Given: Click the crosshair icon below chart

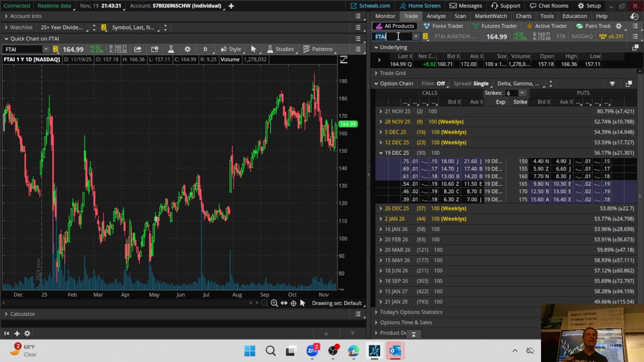Looking at the screenshot, I should coord(293,303).
